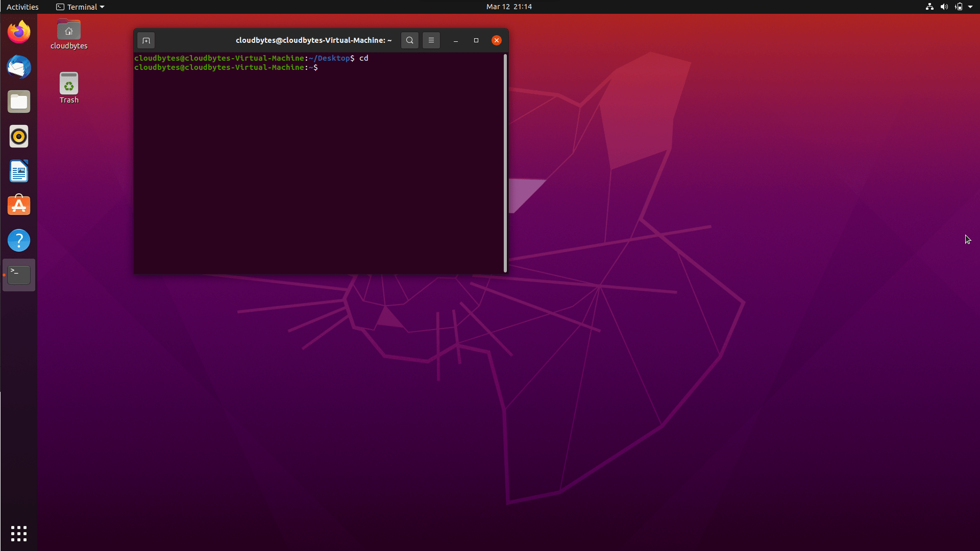The width and height of the screenshot is (980, 551).
Task: Launch Rhythmbox music player from the dock
Action: 18,136
